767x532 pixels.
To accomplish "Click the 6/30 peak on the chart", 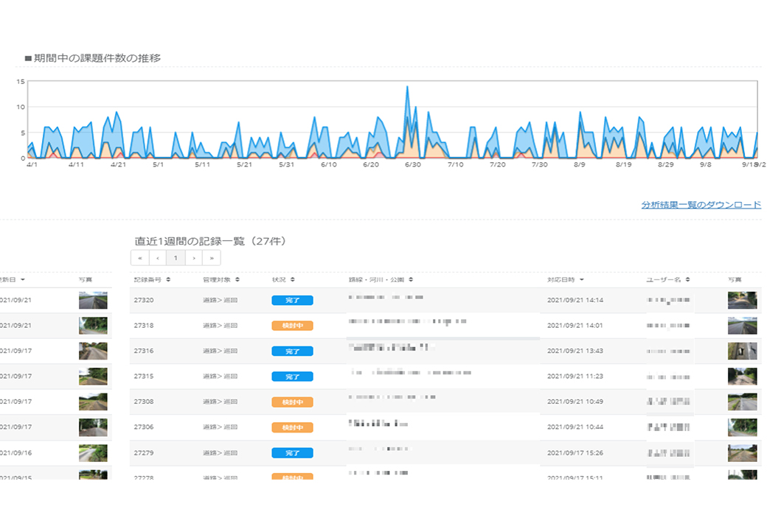I will pyautogui.click(x=407, y=88).
